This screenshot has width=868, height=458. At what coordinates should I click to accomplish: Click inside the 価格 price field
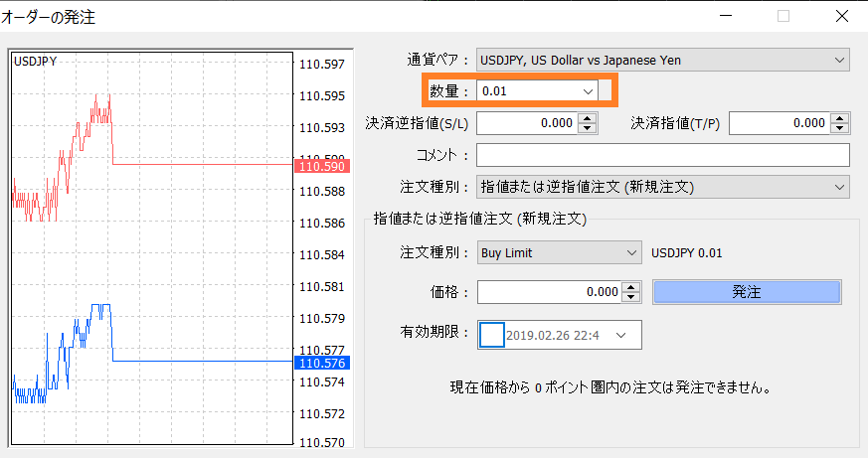[549, 291]
